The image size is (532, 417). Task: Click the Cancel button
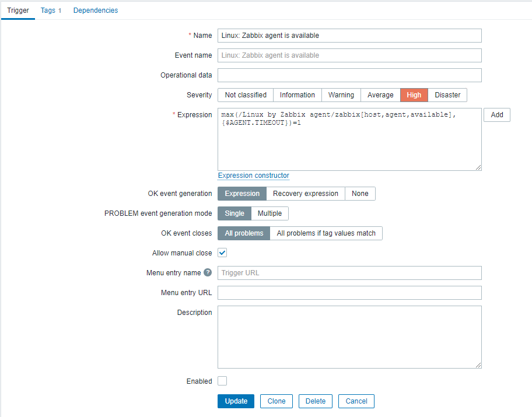pyautogui.click(x=356, y=401)
